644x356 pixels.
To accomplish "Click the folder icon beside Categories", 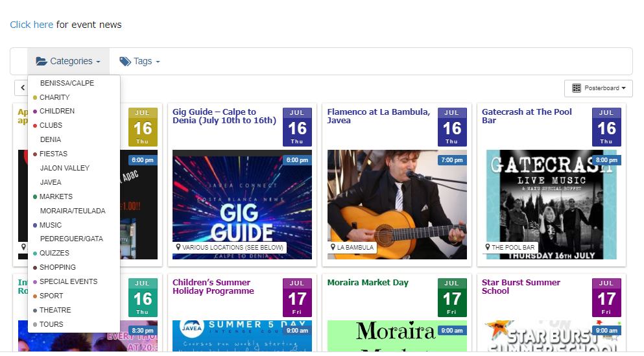I will pyautogui.click(x=41, y=62).
